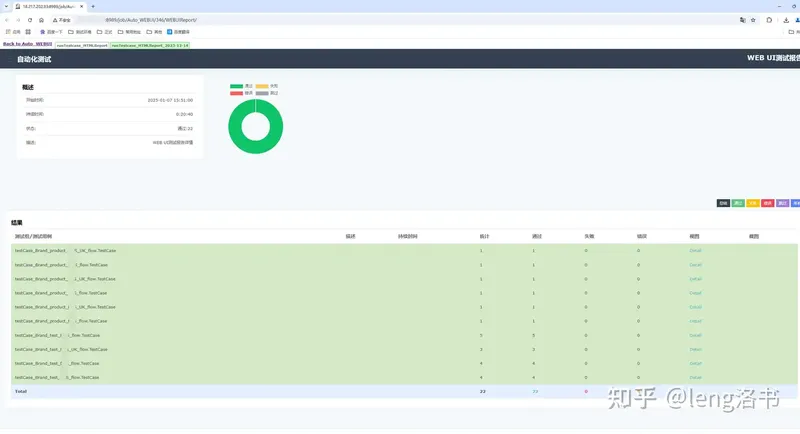Image resolution: width=800 pixels, height=434 pixels.
Task: Toggle the red 错误 legend item in chart
Action: click(x=241, y=93)
